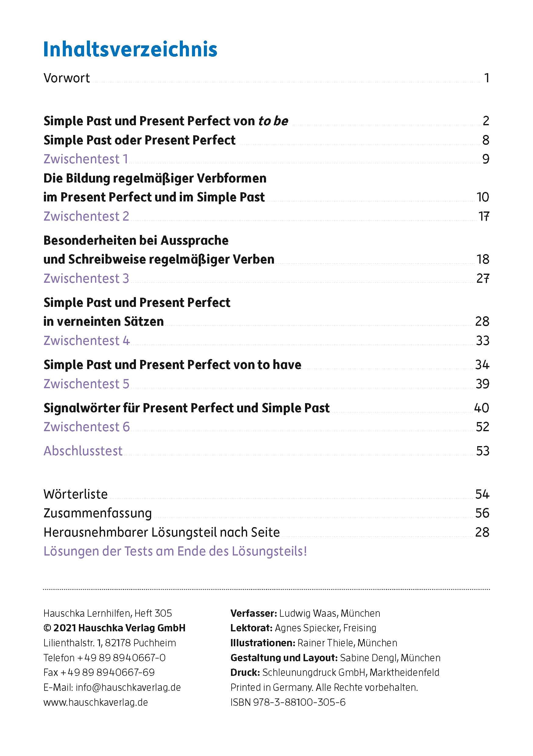Screen dimensions: 533x756
Task: Click Zwischentest 4 entry
Action: tap(87, 340)
